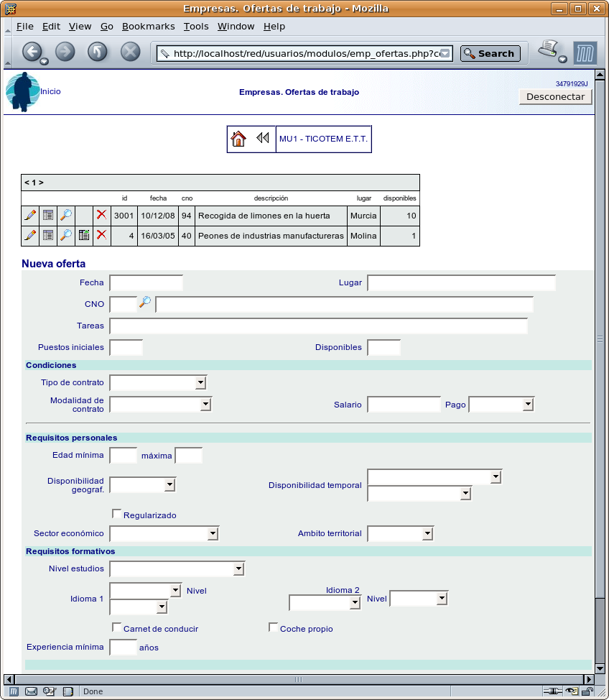
Task: Open the Pago dropdown
Action: pyautogui.click(x=501, y=405)
